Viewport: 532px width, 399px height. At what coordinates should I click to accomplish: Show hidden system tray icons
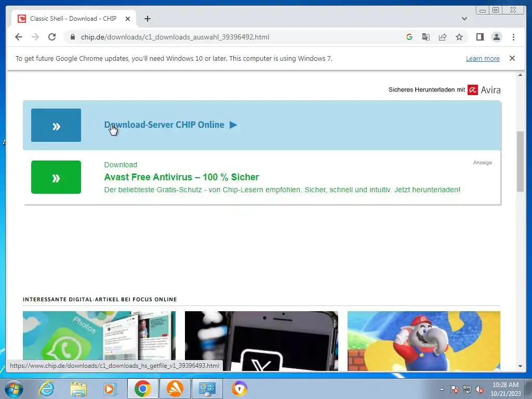click(x=442, y=389)
